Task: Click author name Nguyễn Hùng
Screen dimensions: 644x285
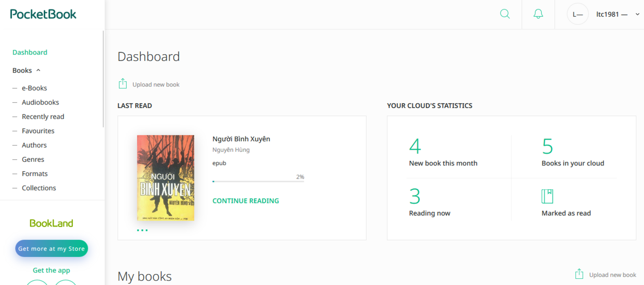Action: pos(231,150)
